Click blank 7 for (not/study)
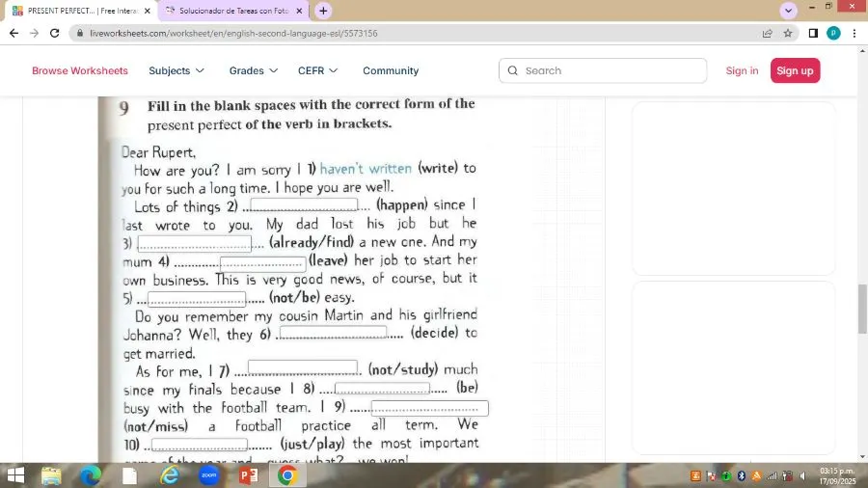This screenshot has width=868, height=488. coord(303,367)
